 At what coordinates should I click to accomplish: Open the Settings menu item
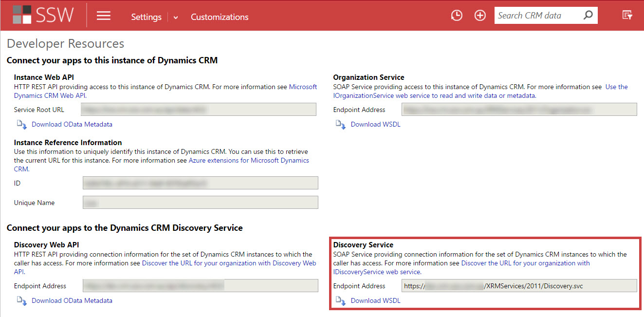click(146, 17)
